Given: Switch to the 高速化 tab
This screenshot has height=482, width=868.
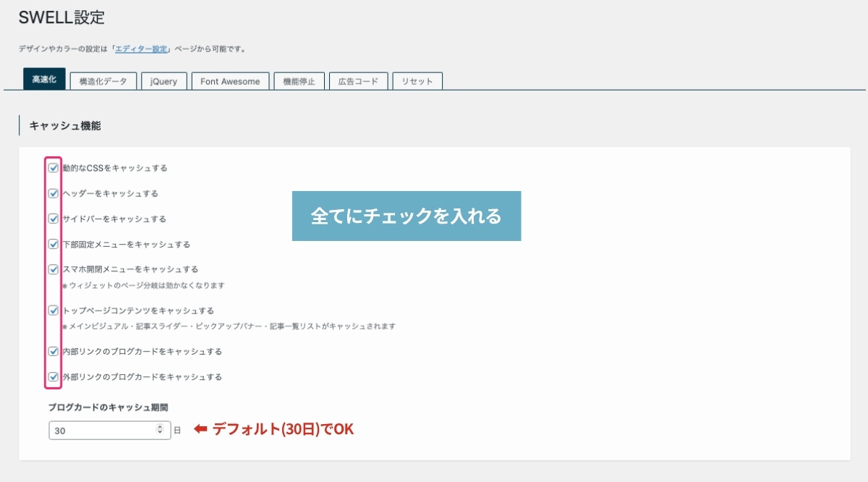Looking at the screenshot, I should point(44,80).
